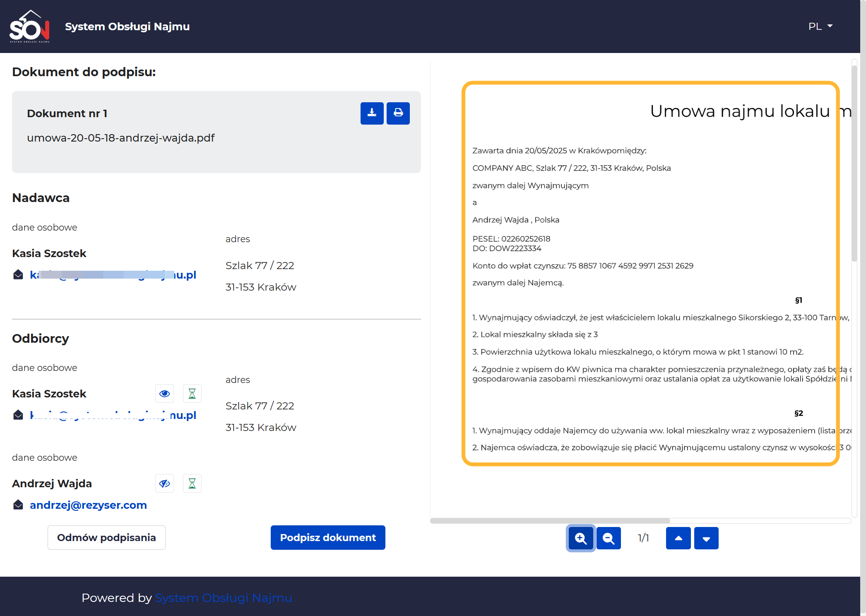Click Andrzej Wajda recipient name
Screen dimensions: 866x616
[52, 484]
